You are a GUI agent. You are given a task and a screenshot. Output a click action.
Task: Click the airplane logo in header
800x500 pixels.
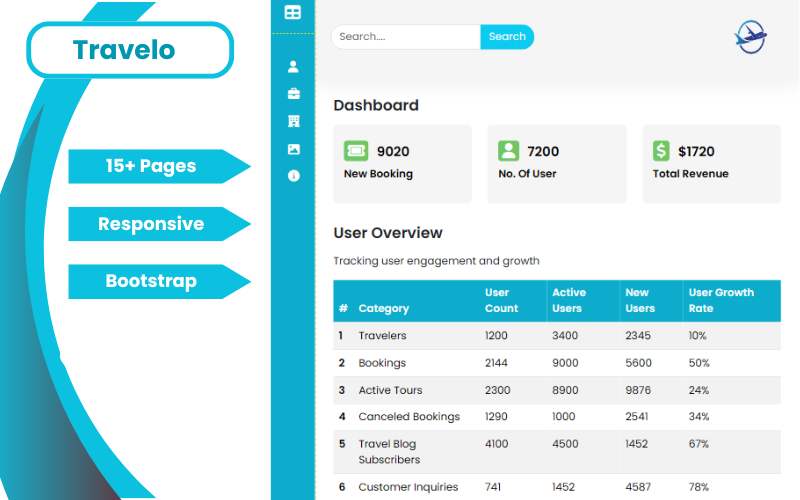tap(750, 37)
